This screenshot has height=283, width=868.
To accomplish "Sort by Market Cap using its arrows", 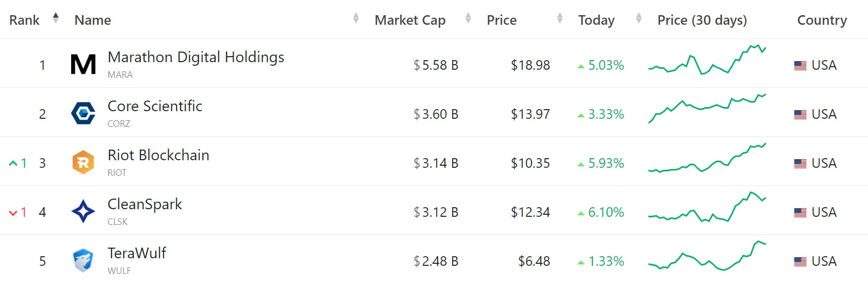I will [x=468, y=18].
